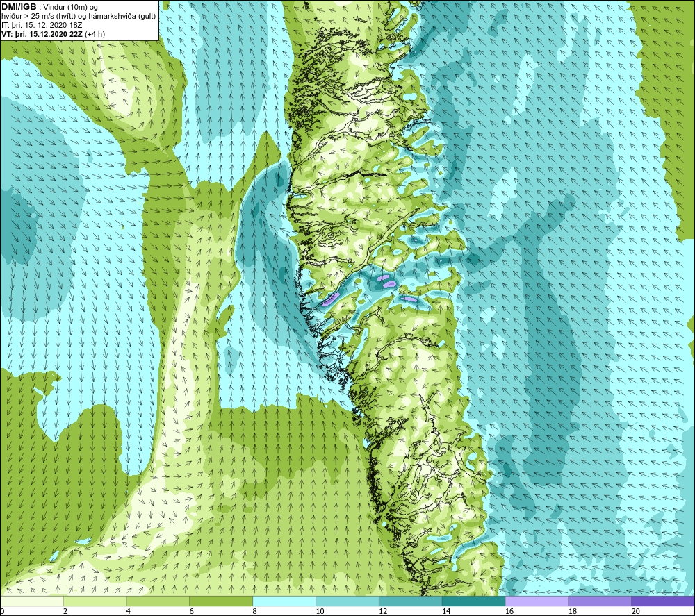Click the '18' scale label

pos(573,611)
